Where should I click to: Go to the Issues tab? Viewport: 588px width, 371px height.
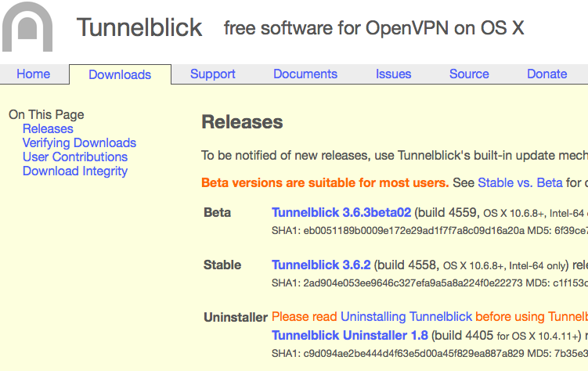click(393, 74)
